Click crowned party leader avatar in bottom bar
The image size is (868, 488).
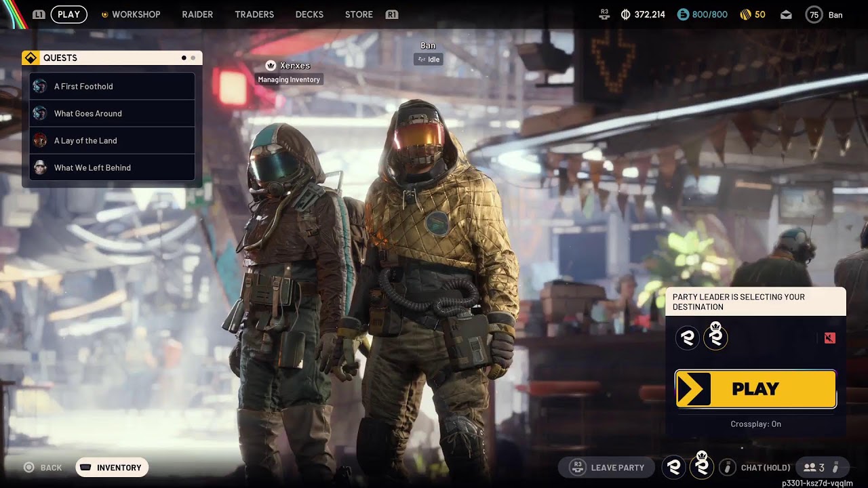(x=702, y=466)
